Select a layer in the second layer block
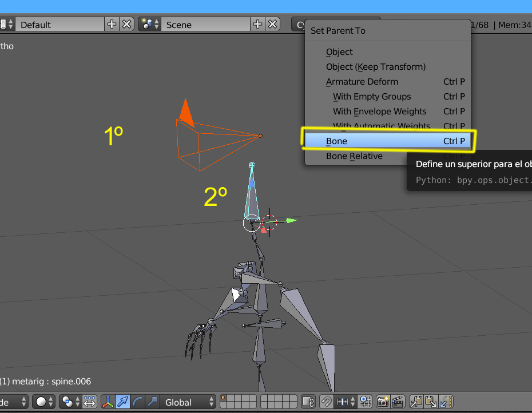This screenshot has width=532, height=413. click(x=279, y=402)
